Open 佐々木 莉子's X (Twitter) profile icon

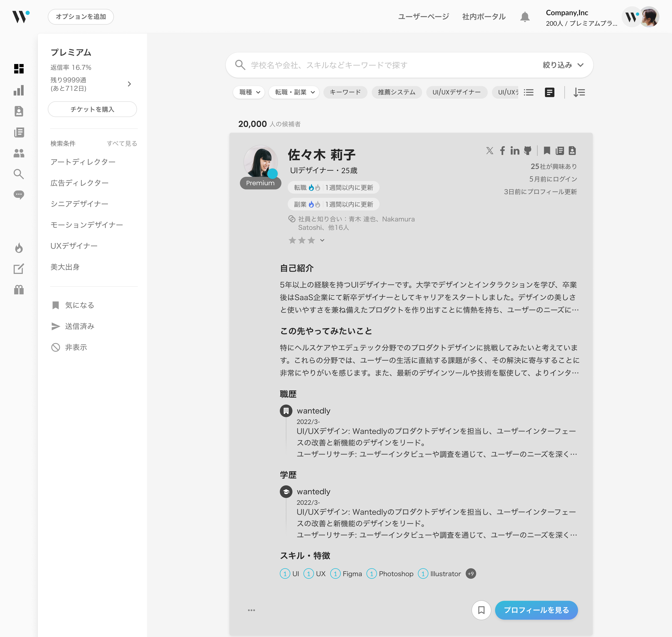pos(489,150)
